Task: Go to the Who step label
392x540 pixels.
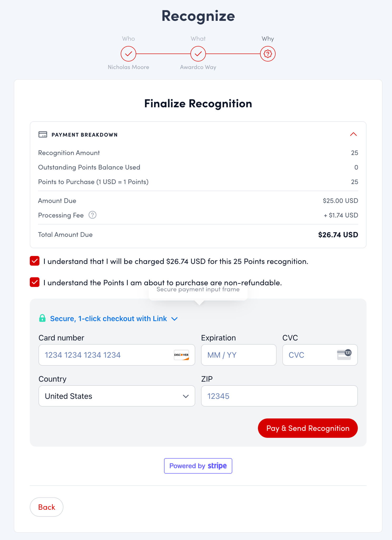Action: pyautogui.click(x=128, y=39)
